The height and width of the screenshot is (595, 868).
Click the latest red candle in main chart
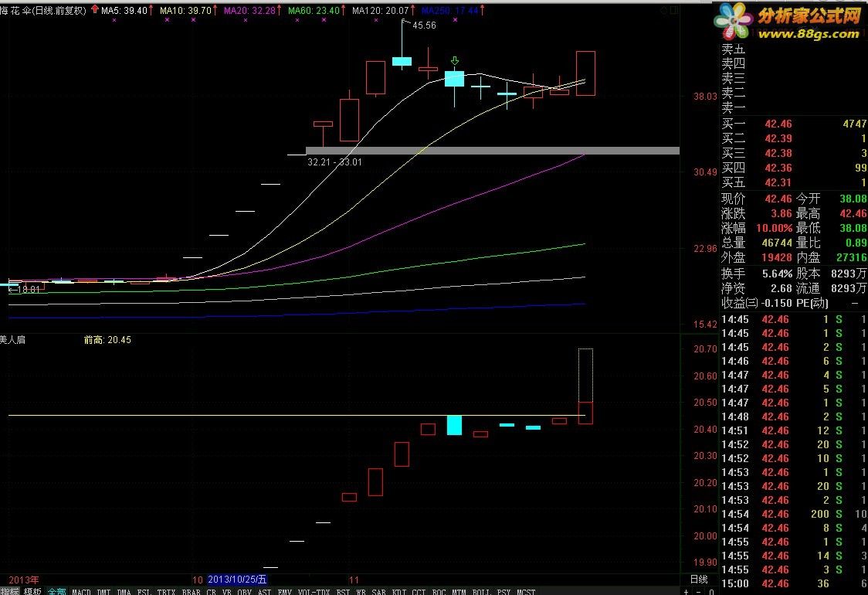585,73
